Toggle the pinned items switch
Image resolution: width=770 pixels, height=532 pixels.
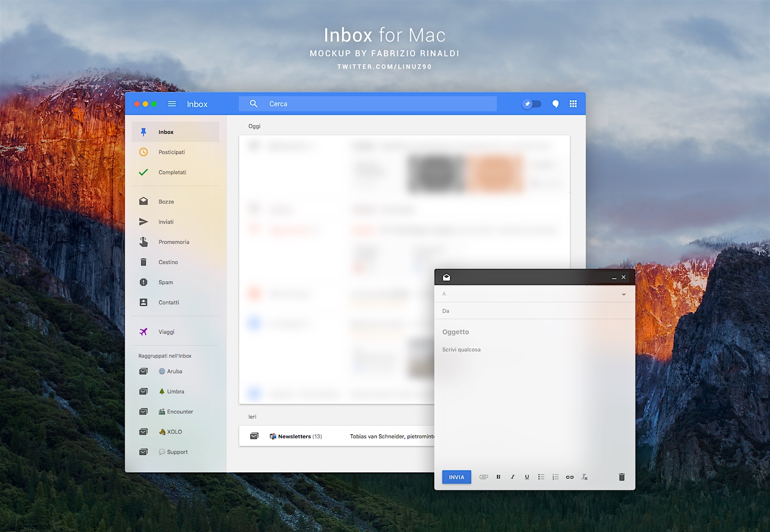(x=531, y=104)
